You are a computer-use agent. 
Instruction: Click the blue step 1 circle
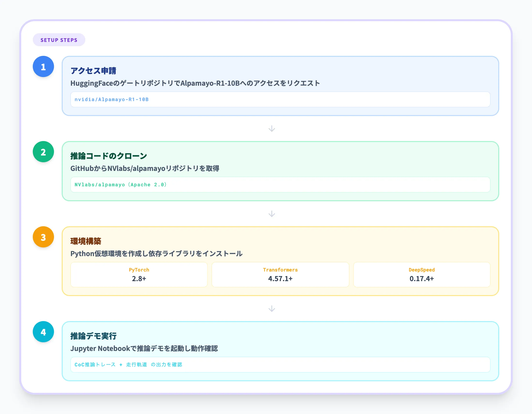[x=43, y=67]
